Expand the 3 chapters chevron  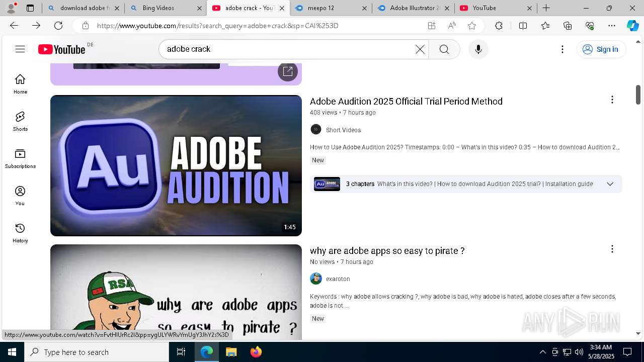click(x=610, y=184)
